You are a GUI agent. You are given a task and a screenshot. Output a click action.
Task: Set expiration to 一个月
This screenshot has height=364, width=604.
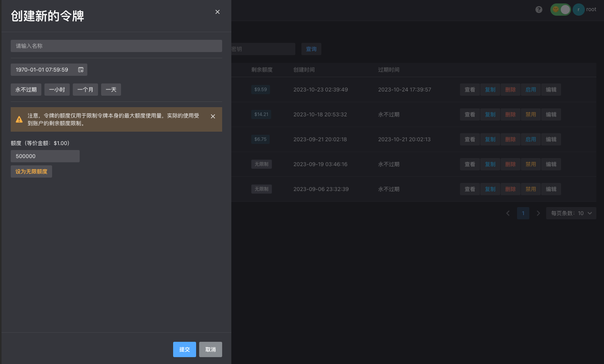85,90
